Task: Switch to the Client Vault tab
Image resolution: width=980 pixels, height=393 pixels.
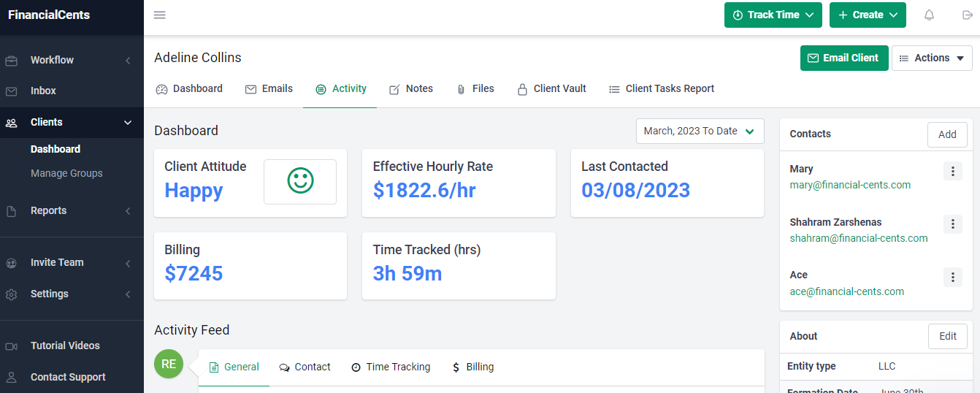Action: coord(551,89)
